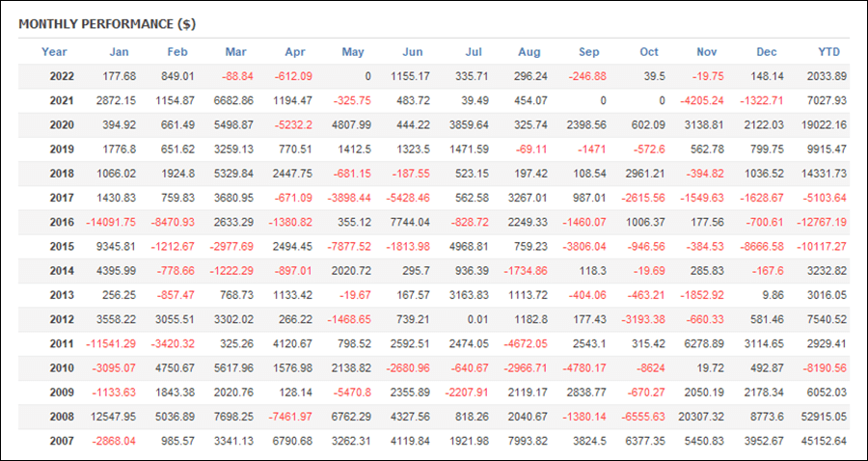Select the Jan column header
Image resolution: width=868 pixels, height=461 pixels.
click(x=119, y=52)
